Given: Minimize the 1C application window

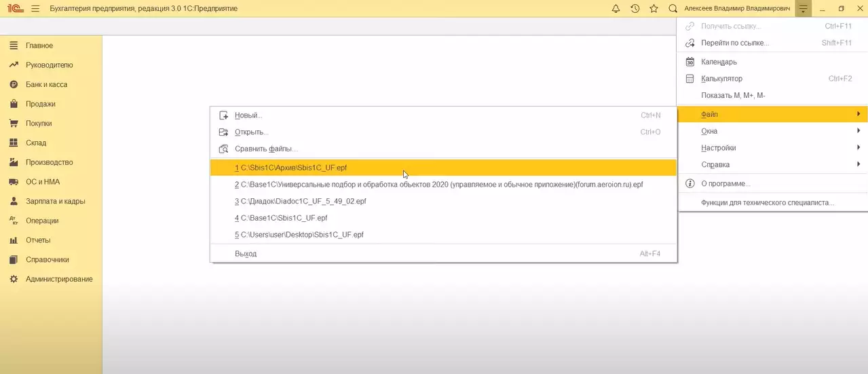Looking at the screenshot, I should coord(822,9).
